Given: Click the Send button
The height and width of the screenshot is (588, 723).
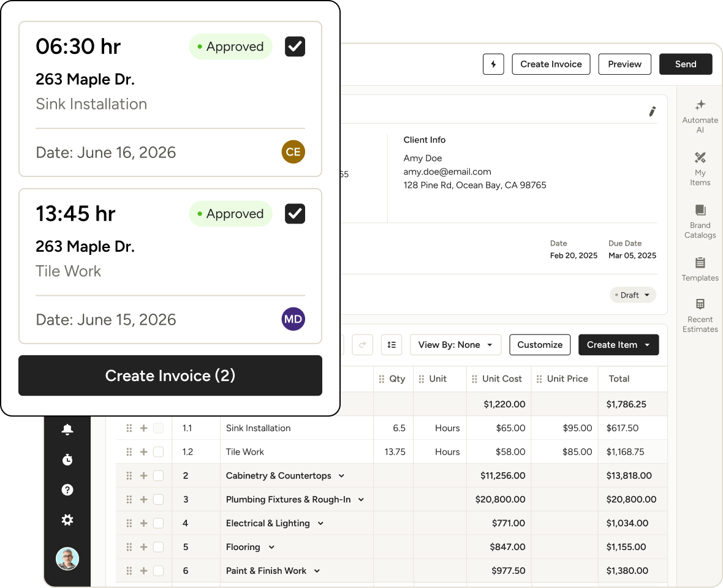Looking at the screenshot, I should [x=686, y=64].
